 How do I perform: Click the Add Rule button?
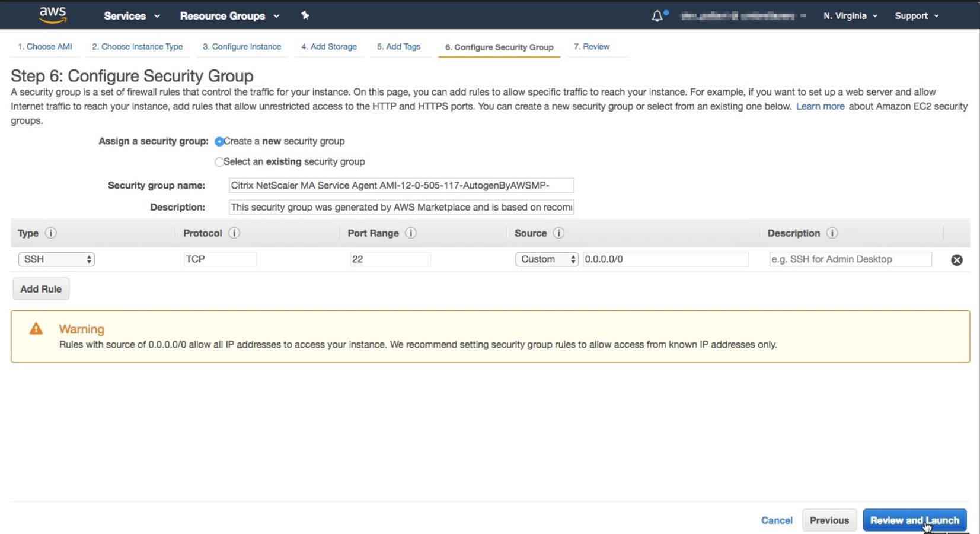coord(41,289)
